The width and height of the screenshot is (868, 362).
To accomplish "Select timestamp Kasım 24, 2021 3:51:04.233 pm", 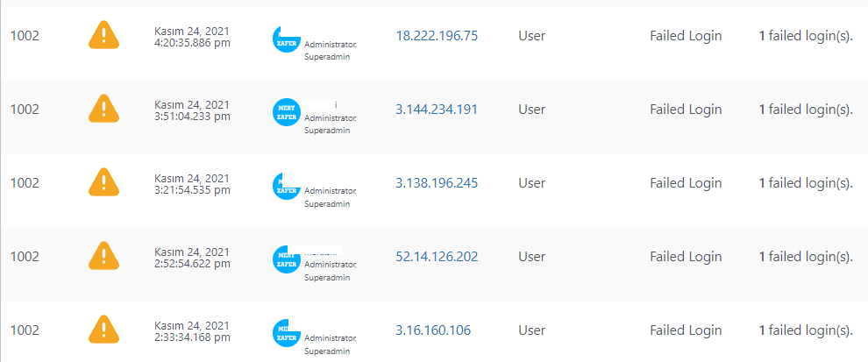I will [x=192, y=110].
